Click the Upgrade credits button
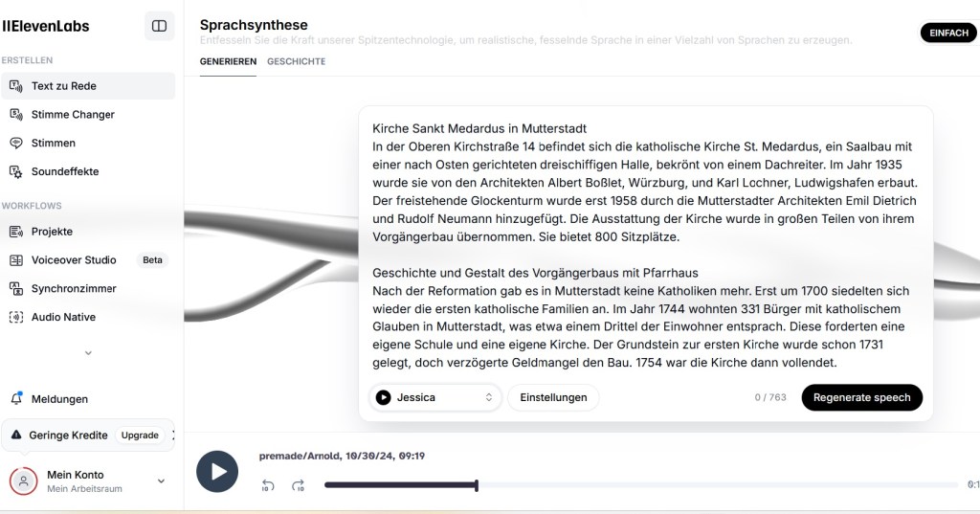Screen dimensions: 980x514 pos(140,436)
